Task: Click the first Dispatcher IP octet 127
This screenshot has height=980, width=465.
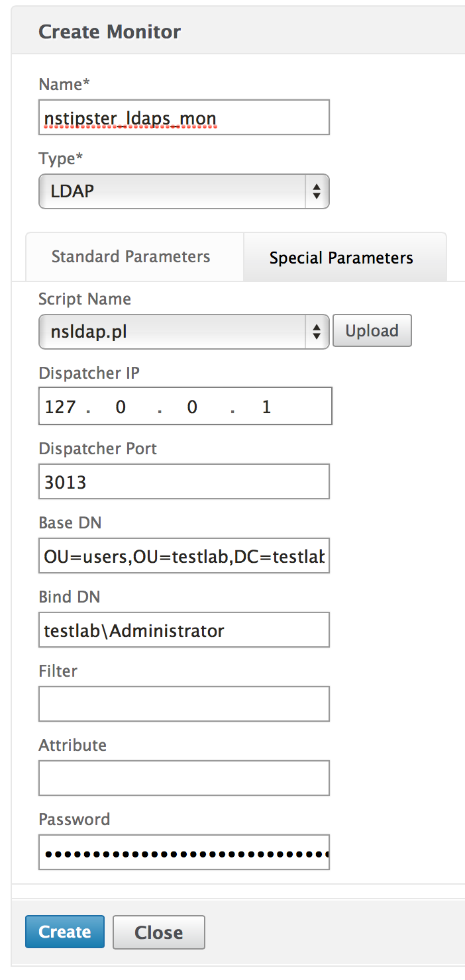Action: [61, 406]
